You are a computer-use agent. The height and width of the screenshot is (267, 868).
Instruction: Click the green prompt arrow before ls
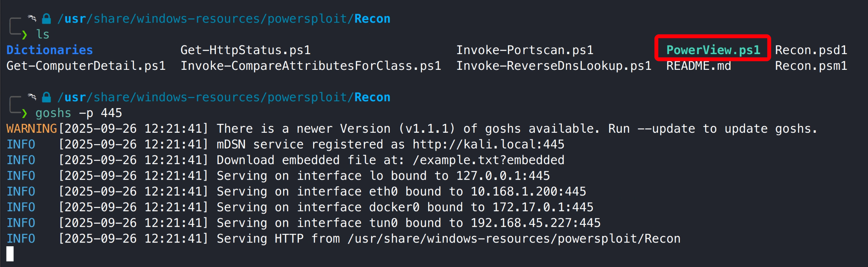[x=25, y=35]
